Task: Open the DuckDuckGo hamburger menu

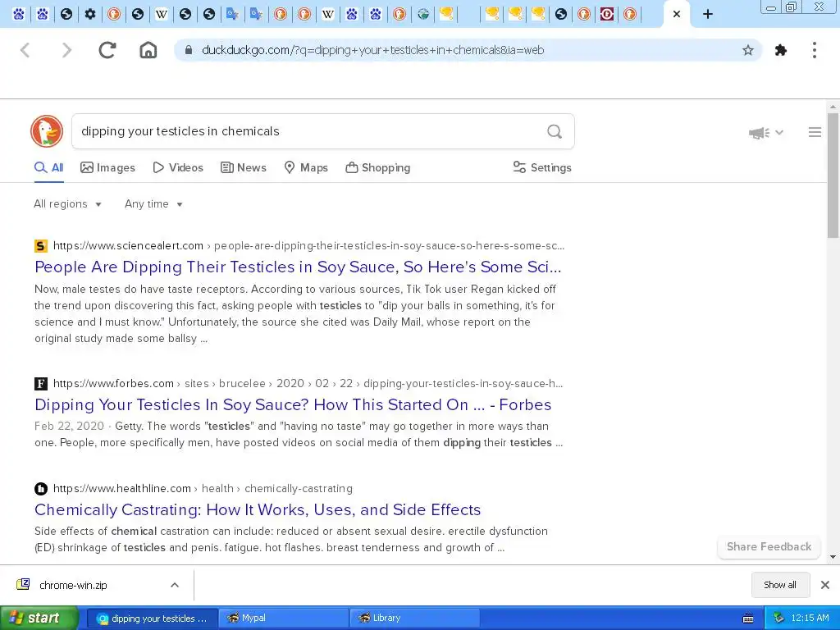Action: 815,132
